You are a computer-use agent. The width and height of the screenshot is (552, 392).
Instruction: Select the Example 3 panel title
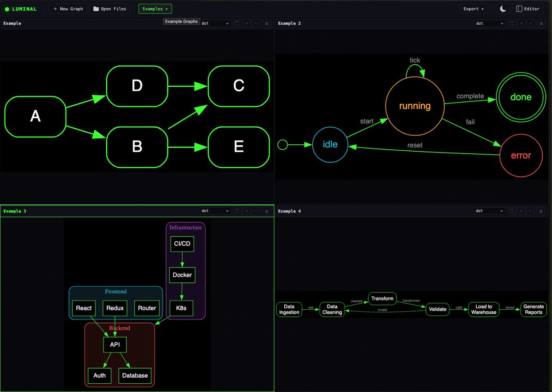[15, 211]
